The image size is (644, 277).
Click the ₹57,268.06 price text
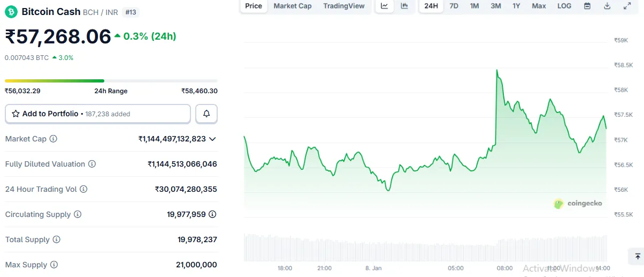(x=58, y=36)
